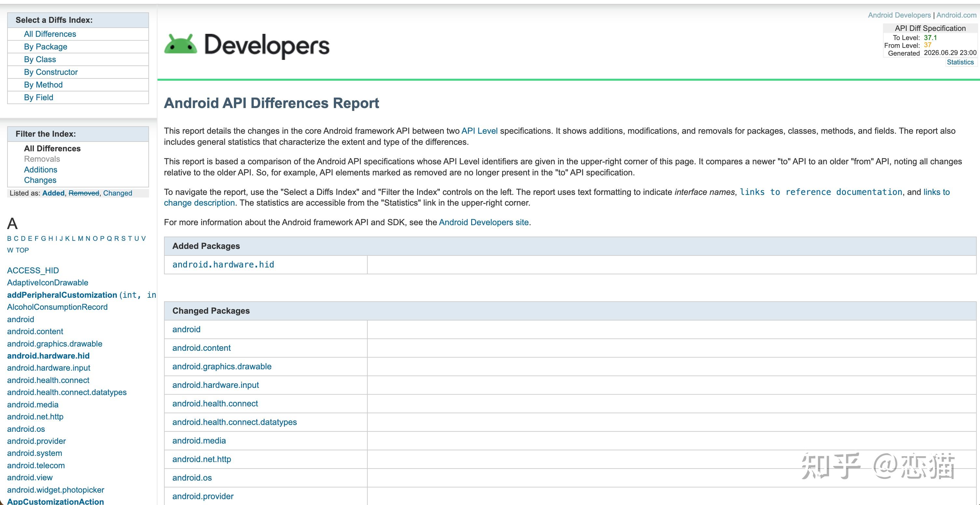Jump to letter W in alphabet index
Viewport: 980px width, 505px height.
[10, 250]
